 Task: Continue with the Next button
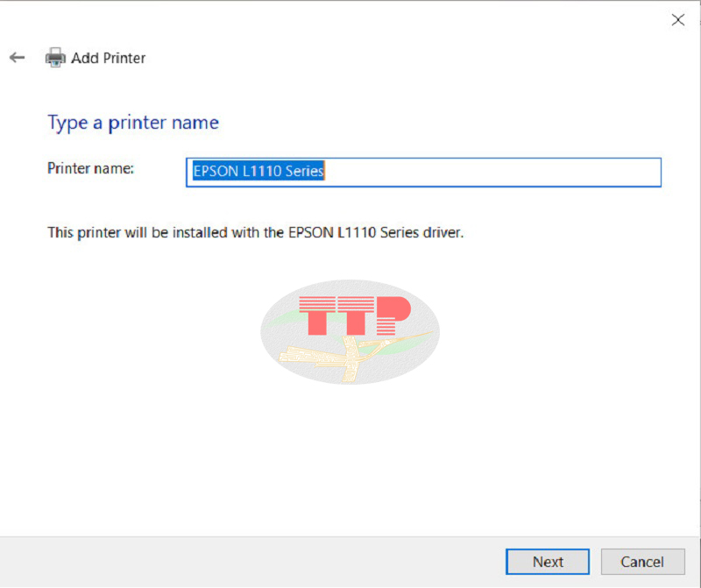(548, 562)
